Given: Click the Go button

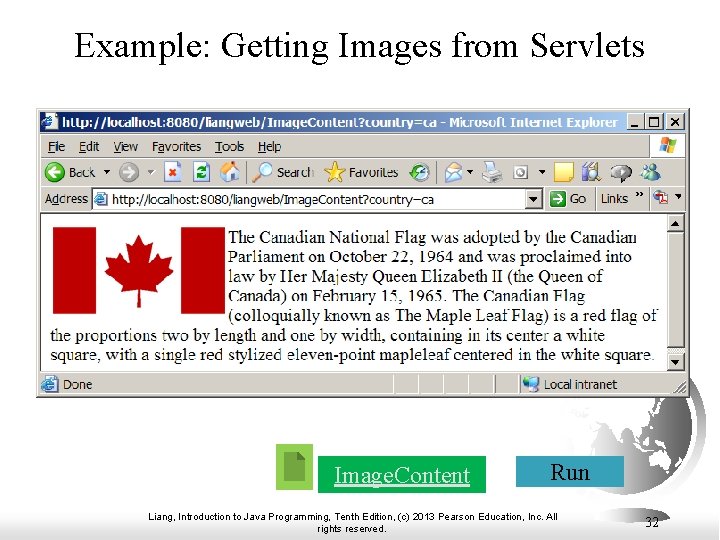Looking at the screenshot, I should coord(568,199).
